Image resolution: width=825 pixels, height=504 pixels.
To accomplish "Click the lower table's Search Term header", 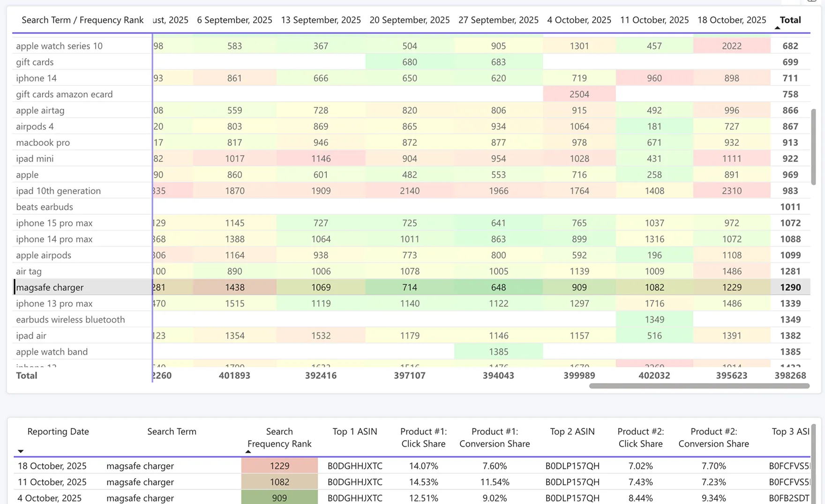I will (x=172, y=431).
